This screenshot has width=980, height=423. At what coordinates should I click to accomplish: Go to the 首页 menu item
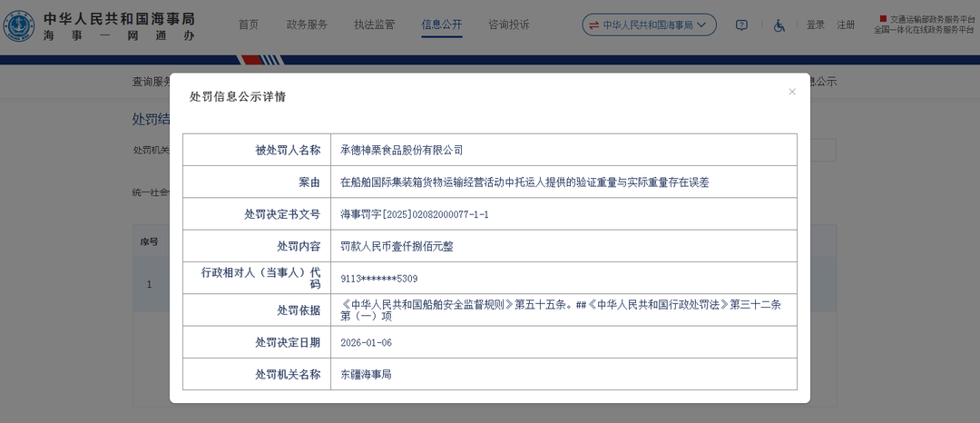249,25
